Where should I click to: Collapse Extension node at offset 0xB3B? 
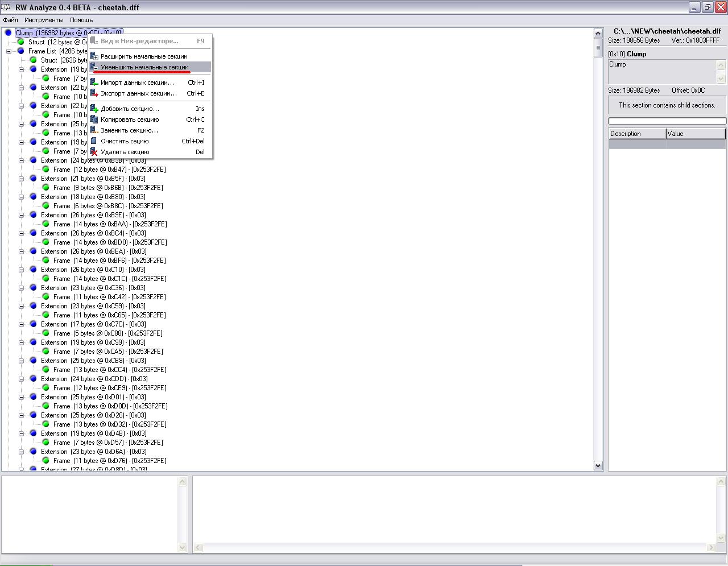pos(21,160)
